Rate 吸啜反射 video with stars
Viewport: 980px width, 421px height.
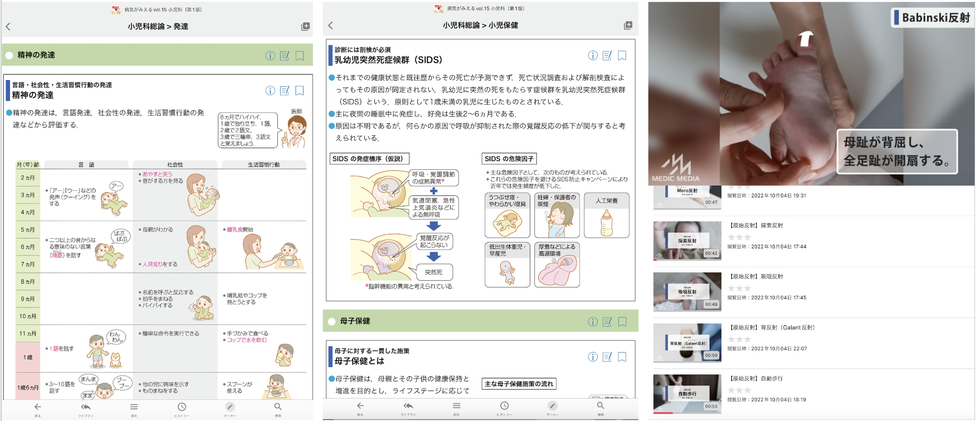739,288
